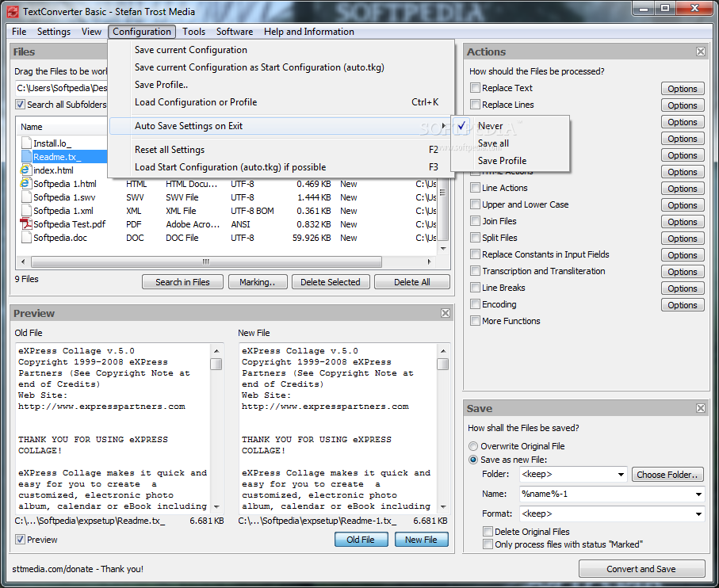
Task: Click Convert and Save button
Action: coord(641,569)
